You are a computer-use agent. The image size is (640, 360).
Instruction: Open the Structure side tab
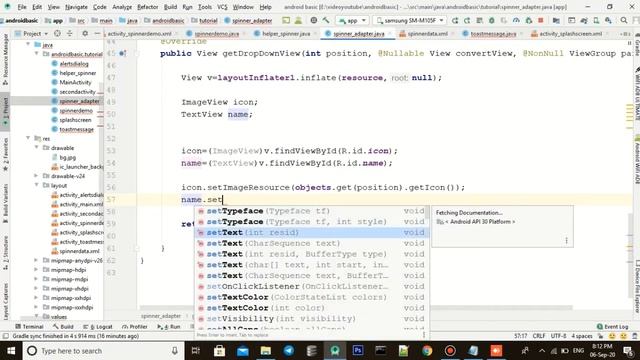click(5, 253)
